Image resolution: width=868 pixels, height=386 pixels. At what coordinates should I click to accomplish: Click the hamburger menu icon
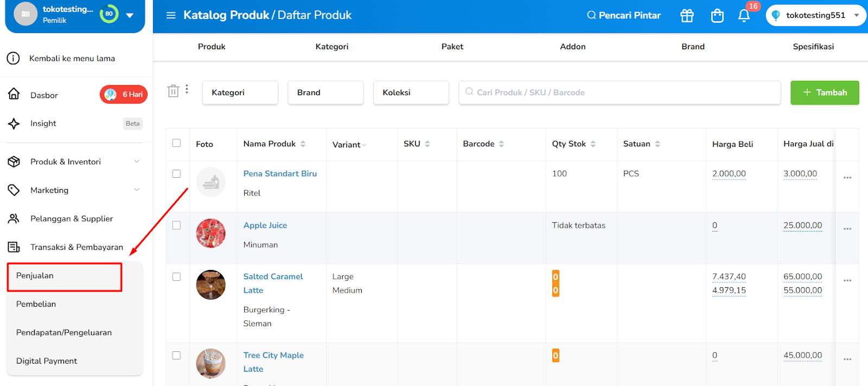click(171, 15)
